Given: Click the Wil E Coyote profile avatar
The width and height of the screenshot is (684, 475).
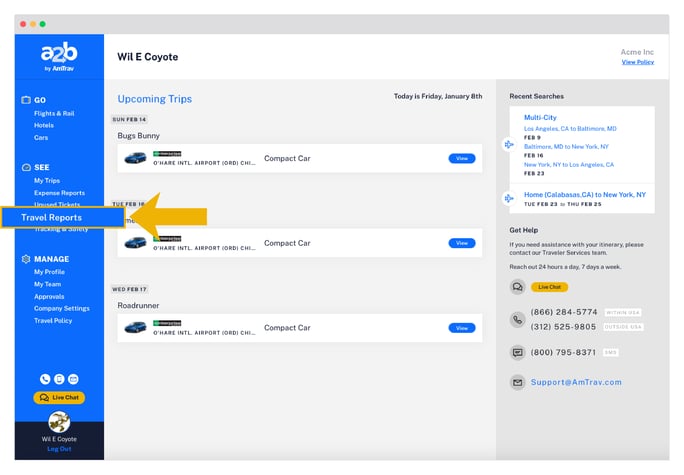Looking at the screenshot, I should 59,422.
